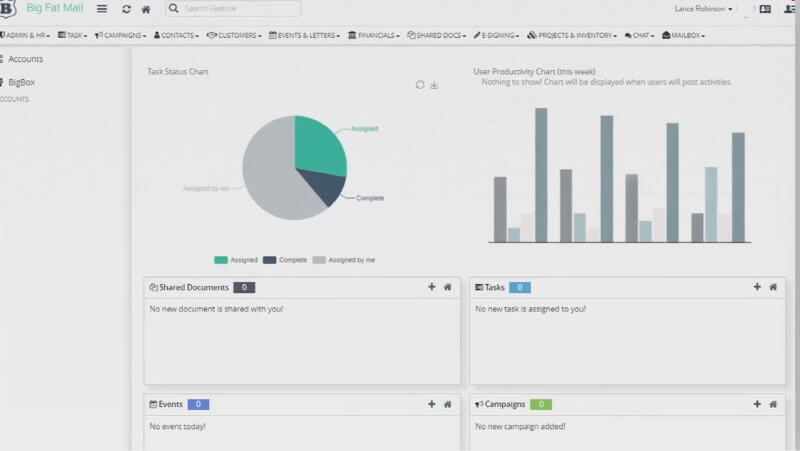Open Shared Documents home icon
The width and height of the screenshot is (800, 451).
(x=447, y=287)
